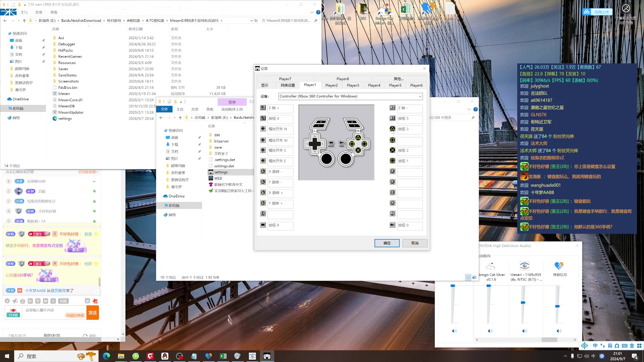Screen dimensions: 644x362
Task: Open the 文件 menu in front explorer
Action: (x=164, y=109)
